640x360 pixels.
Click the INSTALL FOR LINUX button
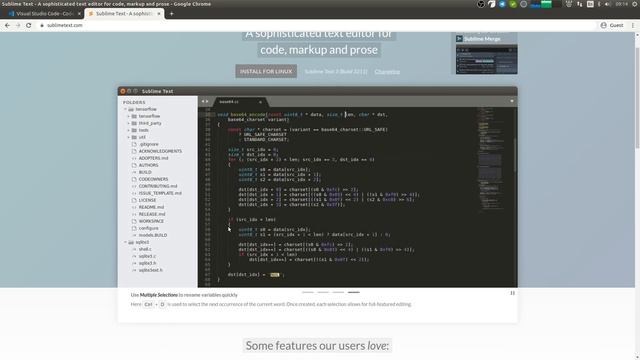(266, 71)
